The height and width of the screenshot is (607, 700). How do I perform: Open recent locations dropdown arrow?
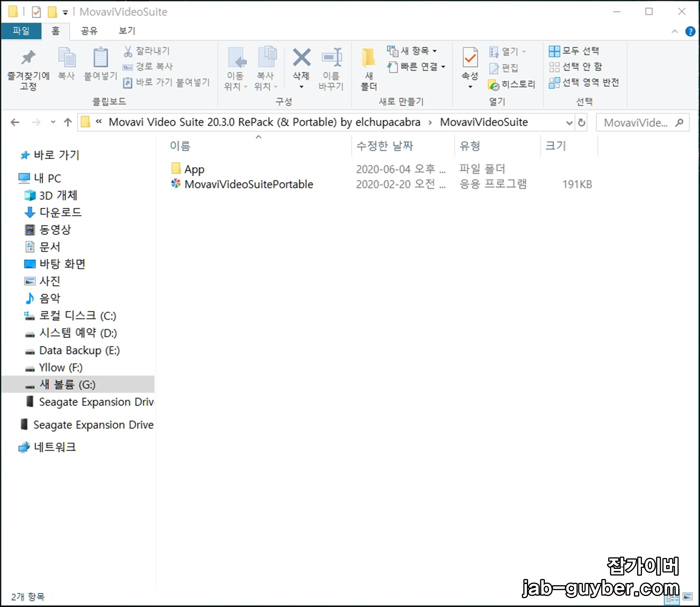[x=53, y=122]
